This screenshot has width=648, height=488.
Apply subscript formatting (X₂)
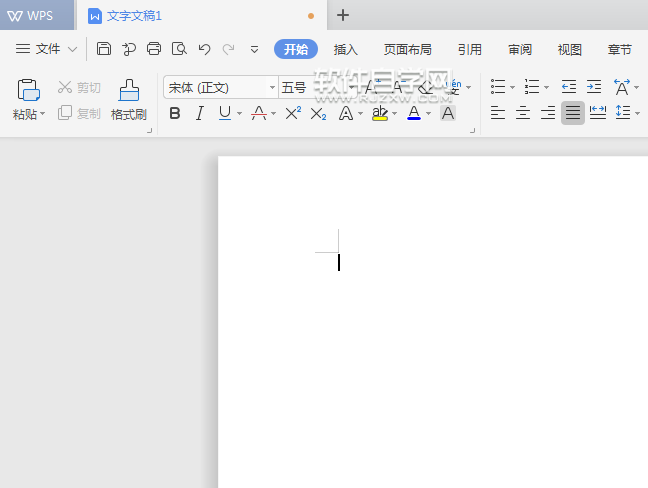tap(318, 113)
